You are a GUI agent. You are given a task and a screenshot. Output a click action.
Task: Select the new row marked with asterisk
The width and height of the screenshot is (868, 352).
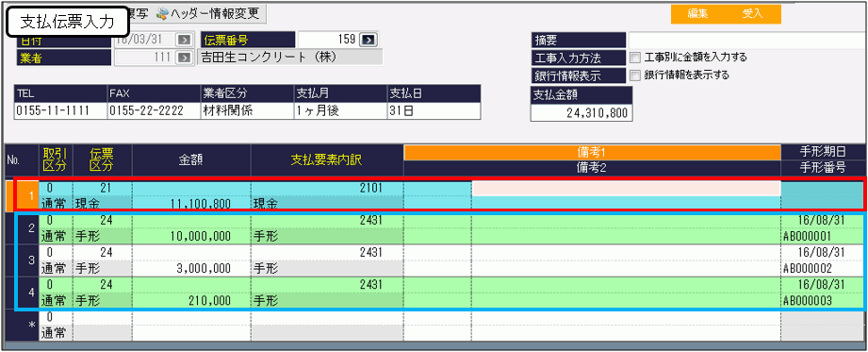pyautogui.click(x=24, y=326)
